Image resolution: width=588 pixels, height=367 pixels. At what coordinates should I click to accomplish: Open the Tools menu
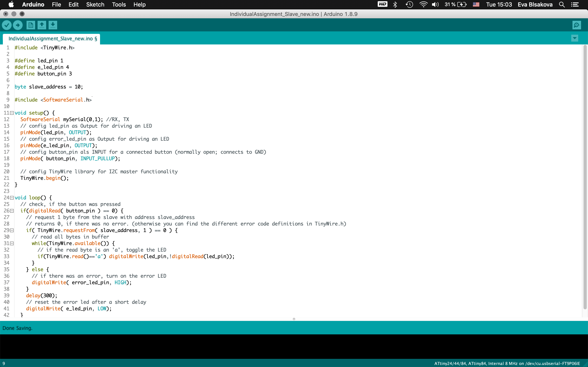(x=119, y=5)
